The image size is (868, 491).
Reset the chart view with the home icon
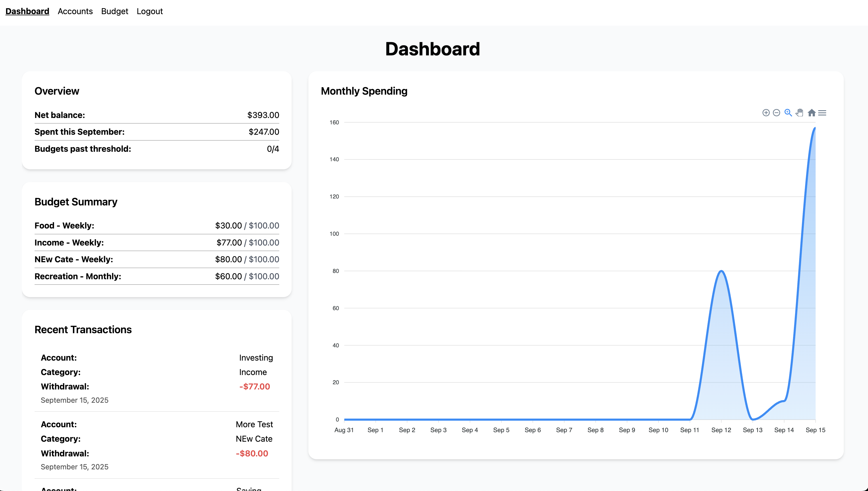[x=812, y=113]
